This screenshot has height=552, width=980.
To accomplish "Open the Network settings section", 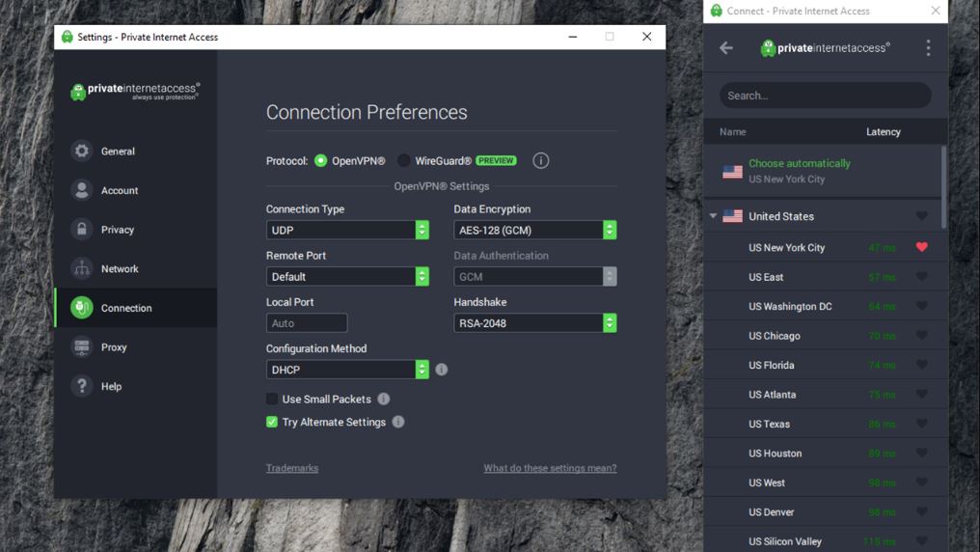I will click(136, 269).
